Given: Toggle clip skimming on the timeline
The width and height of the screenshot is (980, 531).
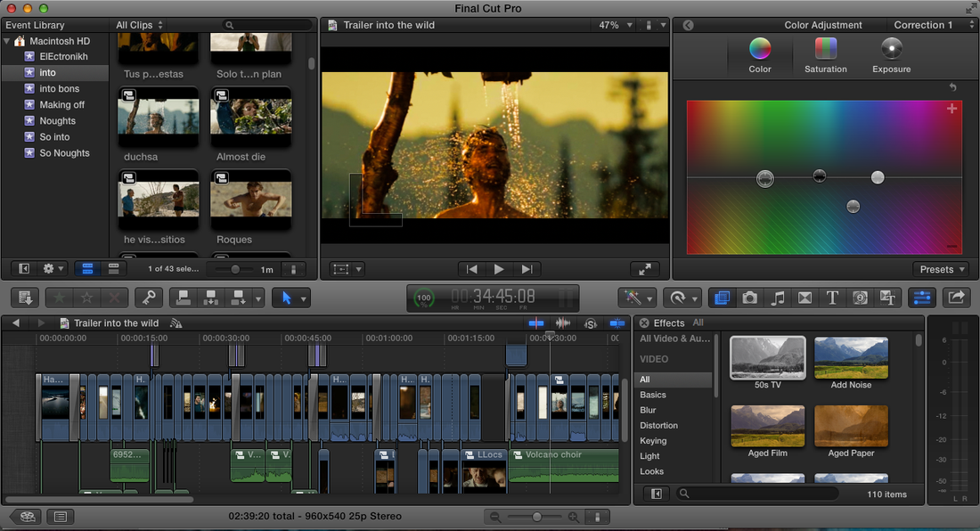Looking at the screenshot, I should 536,323.
